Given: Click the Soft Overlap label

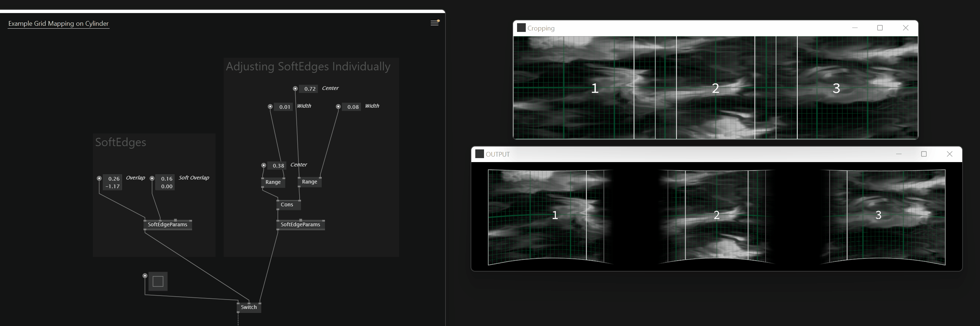Looking at the screenshot, I should [194, 178].
